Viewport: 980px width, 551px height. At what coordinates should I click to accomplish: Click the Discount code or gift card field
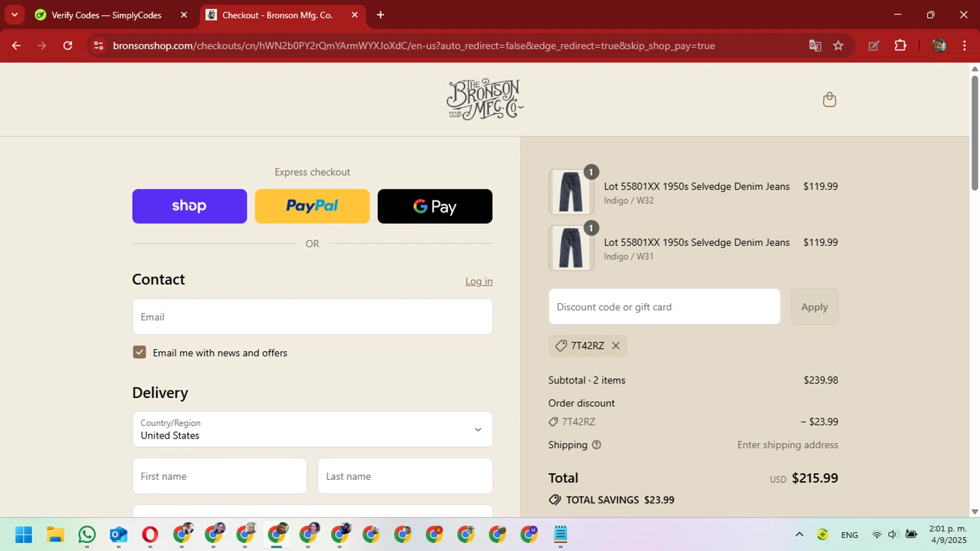pyautogui.click(x=664, y=307)
